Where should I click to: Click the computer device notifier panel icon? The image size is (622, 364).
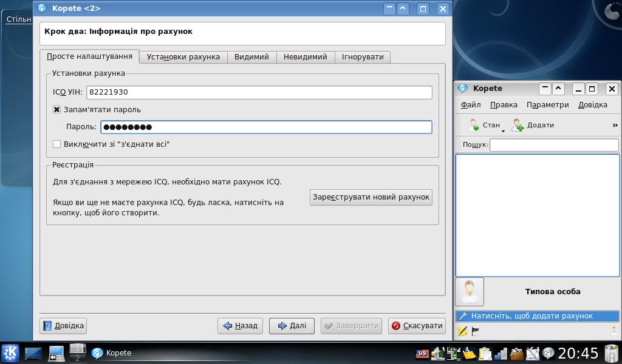pyautogui.click(x=56, y=353)
